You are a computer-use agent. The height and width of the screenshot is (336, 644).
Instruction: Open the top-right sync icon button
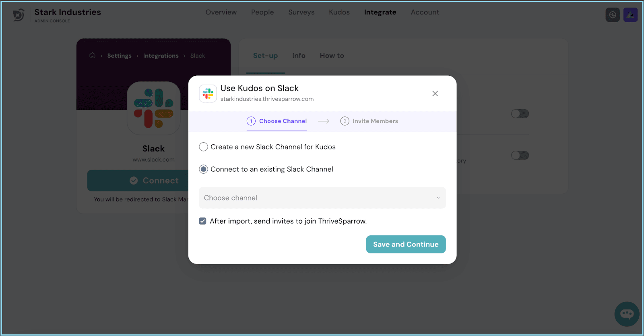[x=612, y=15]
